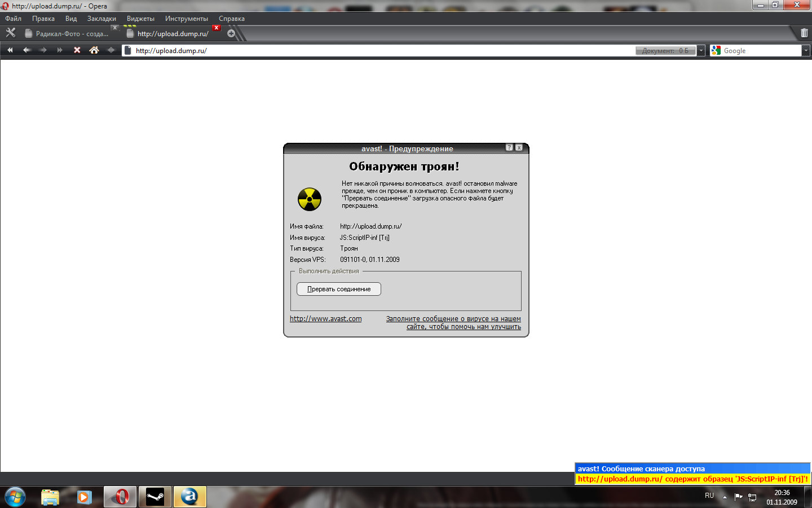
Task: Click the Обнаружен троян! heading
Action: pyautogui.click(x=404, y=167)
